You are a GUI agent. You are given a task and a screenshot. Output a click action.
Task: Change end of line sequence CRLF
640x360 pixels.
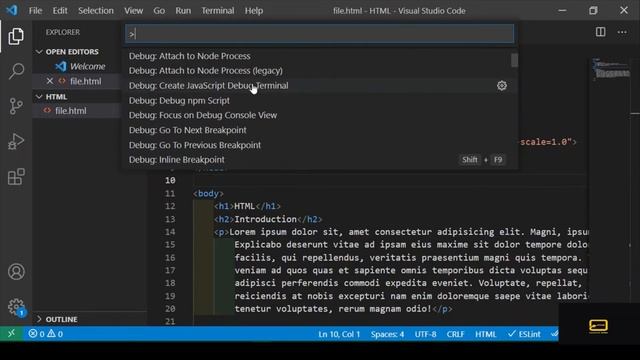[x=455, y=334]
